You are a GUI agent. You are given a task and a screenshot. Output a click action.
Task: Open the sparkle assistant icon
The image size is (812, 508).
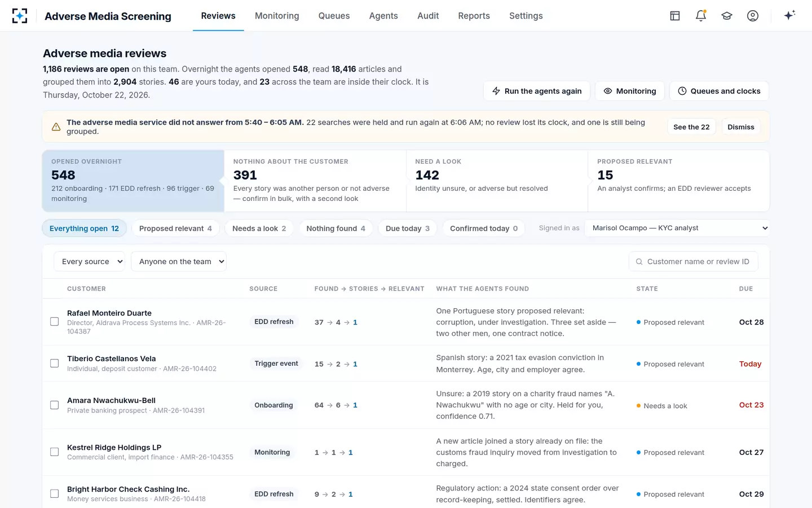click(x=789, y=15)
